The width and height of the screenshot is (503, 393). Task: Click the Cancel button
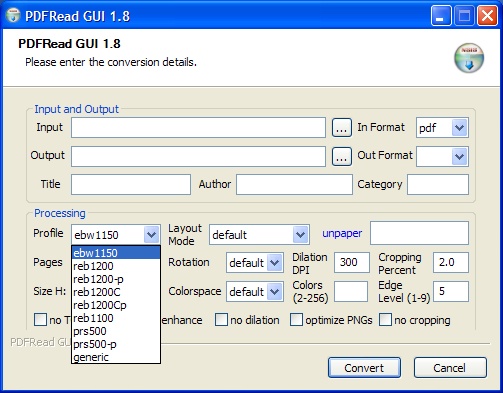coord(450,368)
